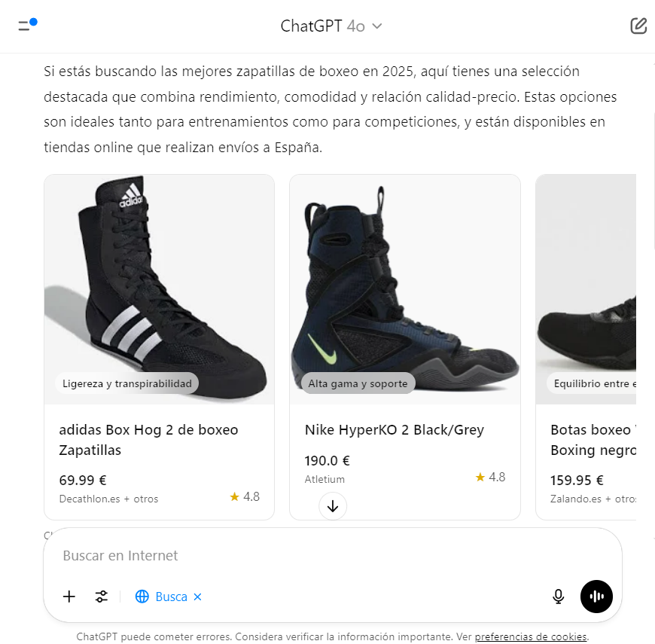Focus the Buscar en Internet input field

coord(333,555)
